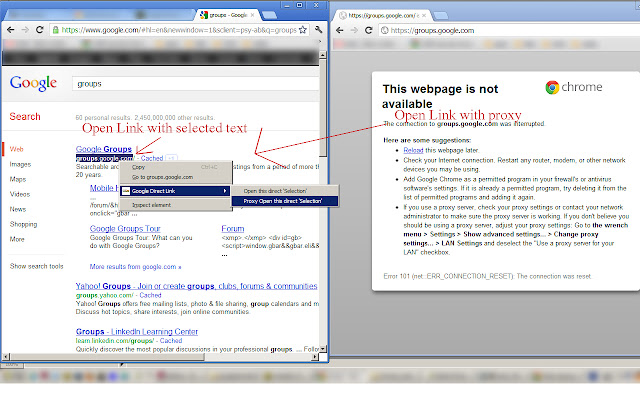Click the vertical scrollbar up arrow in left window
This screenshot has height=400, width=640.
pos(323,54)
